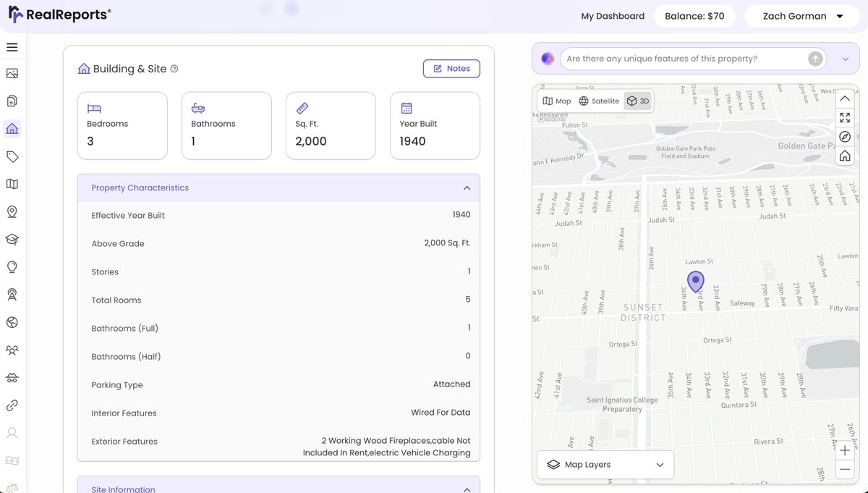Recenter map with home icon

(844, 156)
